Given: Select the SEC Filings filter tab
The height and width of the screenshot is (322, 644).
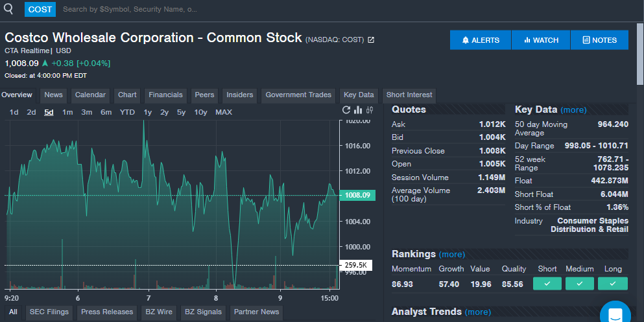Looking at the screenshot, I should click(49, 312).
